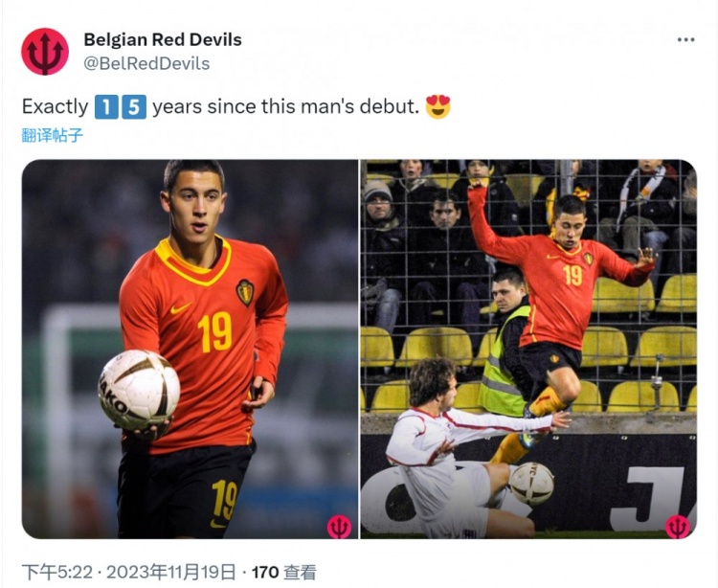Open the left photo of player holding ball
Screen dimensions: 718x588
pos(190,349)
